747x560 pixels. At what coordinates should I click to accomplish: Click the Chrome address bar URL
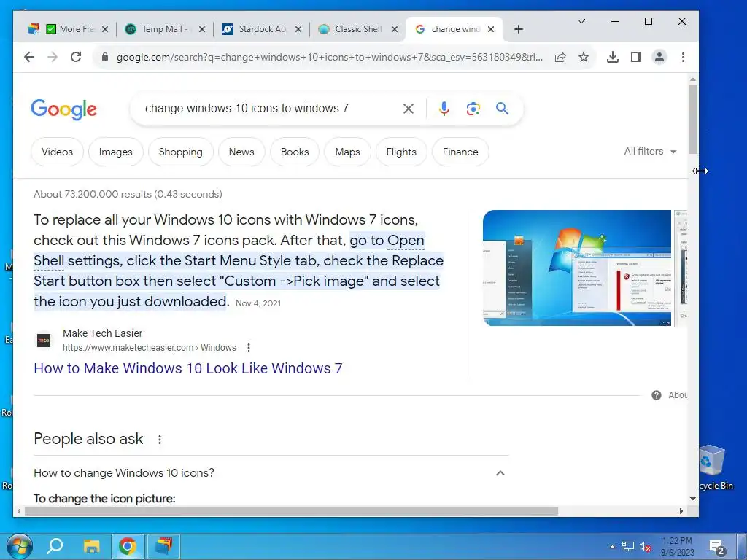pyautogui.click(x=330, y=57)
